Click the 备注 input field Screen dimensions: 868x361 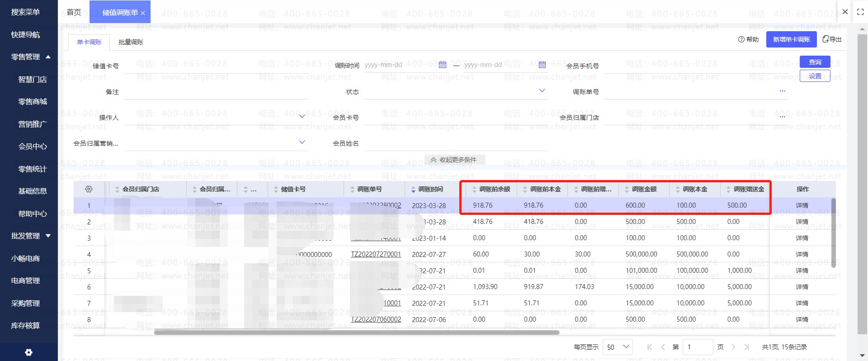coord(216,92)
